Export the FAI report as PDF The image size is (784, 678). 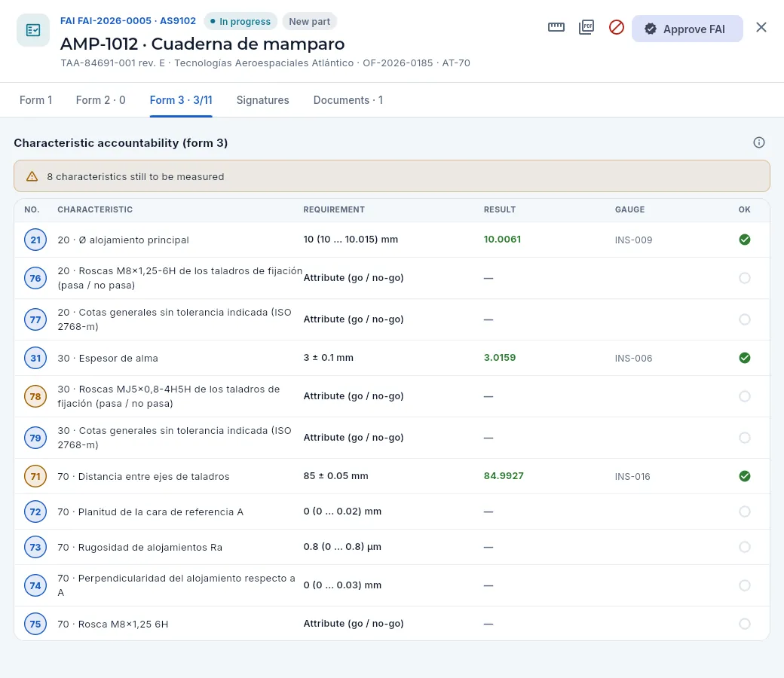pos(586,27)
